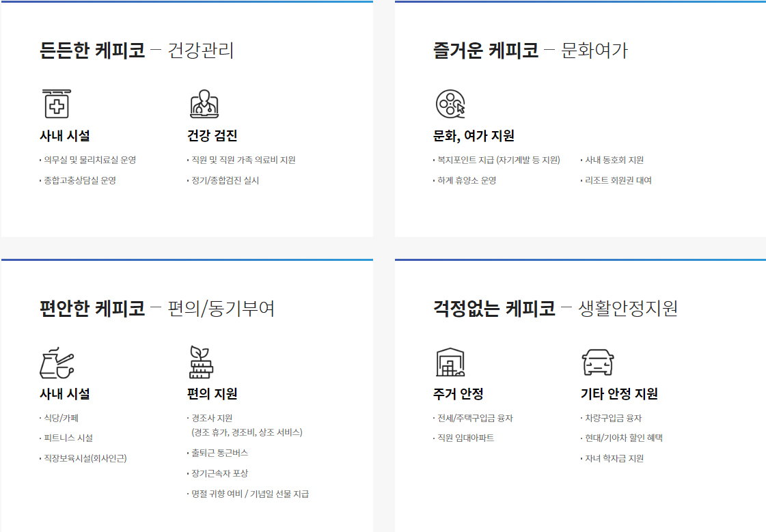Select the doctor monitor icon for 건강 검진
Screen dimensions: 766x532
206,104
